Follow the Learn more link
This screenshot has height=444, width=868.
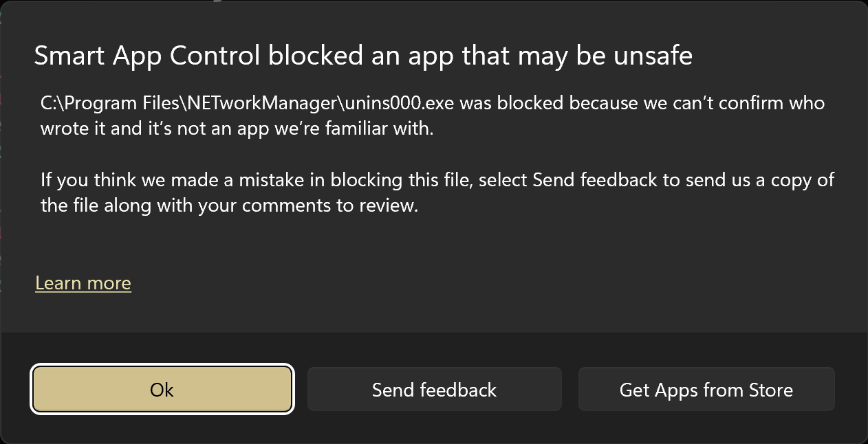click(x=83, y=283)
